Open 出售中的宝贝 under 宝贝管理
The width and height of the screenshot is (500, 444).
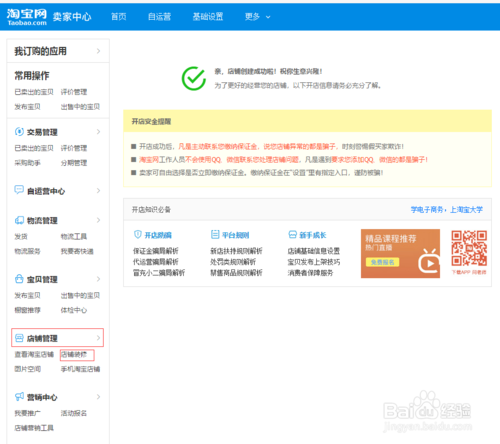pyautogui.click(x=80, y=295)
